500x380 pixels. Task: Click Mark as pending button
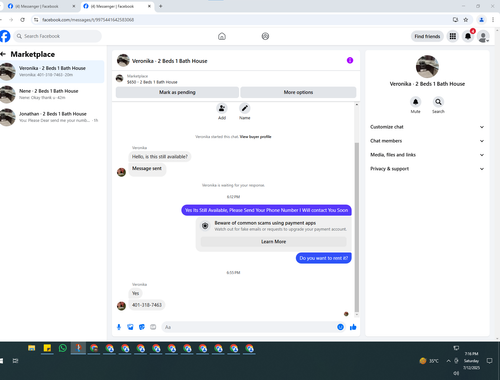coord(177,92)
